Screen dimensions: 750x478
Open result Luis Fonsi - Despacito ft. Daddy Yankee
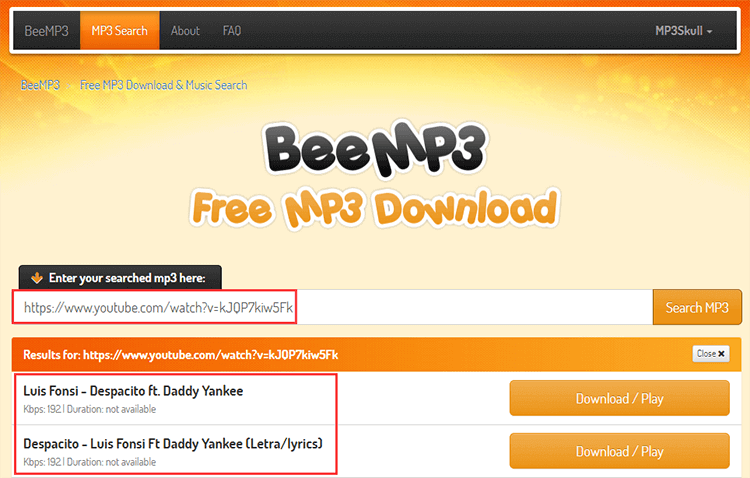tap(133, 391)
